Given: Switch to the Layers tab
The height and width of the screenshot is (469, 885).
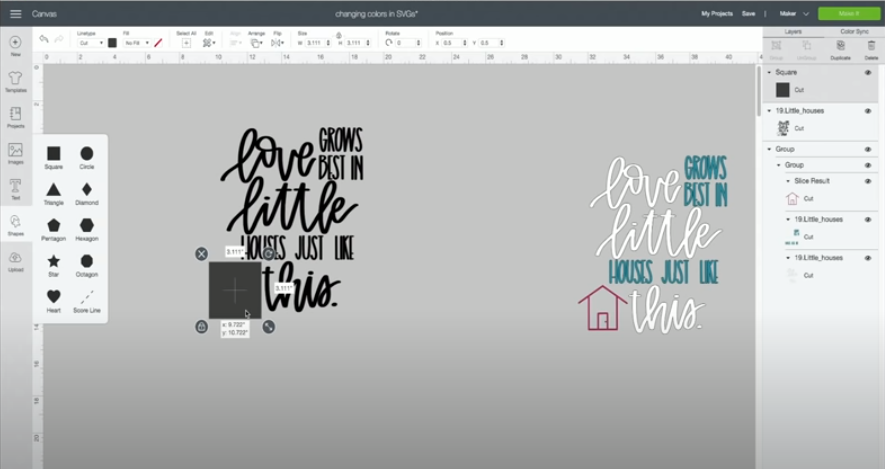Looking at the screenshot, I should 793,32.
